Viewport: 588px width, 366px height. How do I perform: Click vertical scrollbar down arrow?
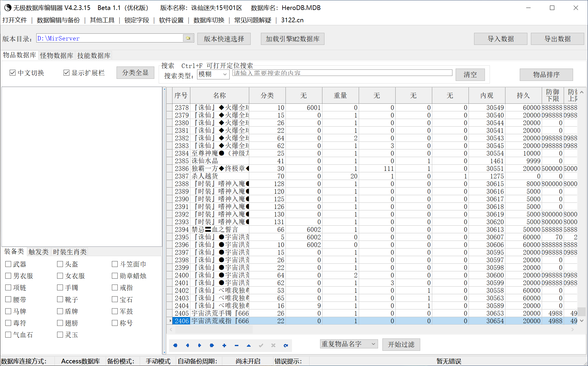pyautogui.click(x=582, y=321)
